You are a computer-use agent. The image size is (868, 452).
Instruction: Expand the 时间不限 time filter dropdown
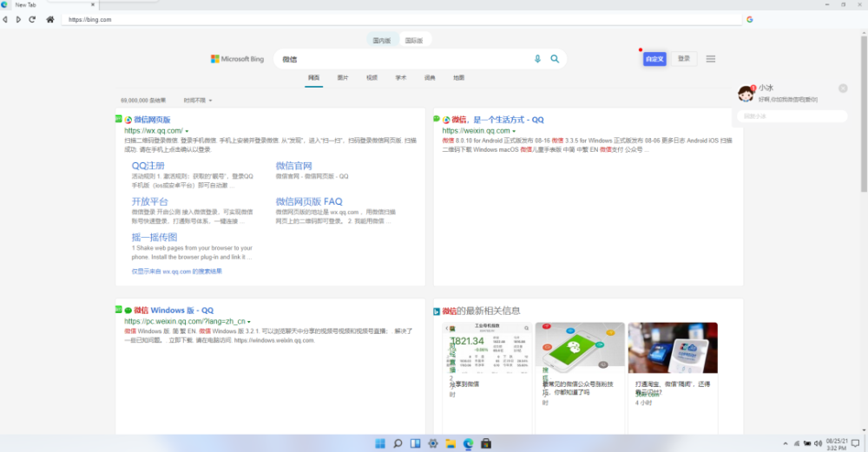[198, 101]
